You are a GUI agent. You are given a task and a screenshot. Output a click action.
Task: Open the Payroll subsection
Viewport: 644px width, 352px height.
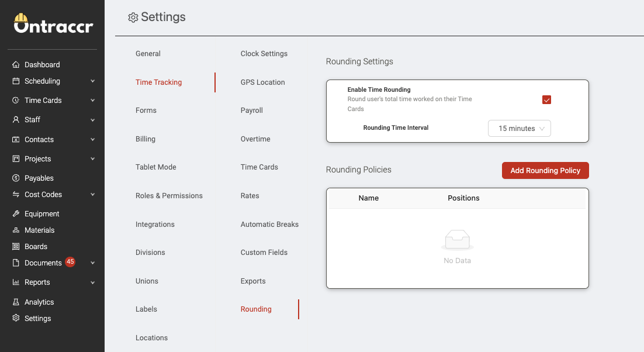(251, 110)
